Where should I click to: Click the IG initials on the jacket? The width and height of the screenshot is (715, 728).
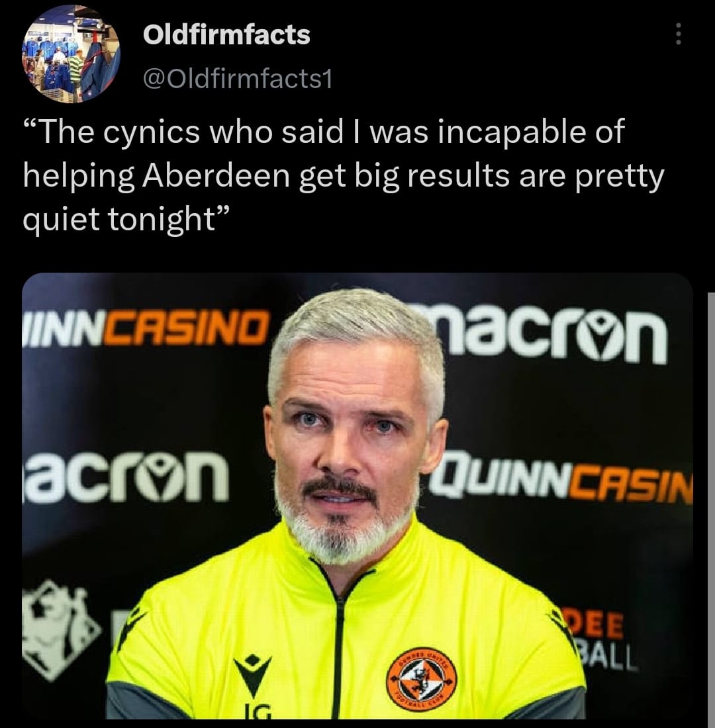[254, 710]
